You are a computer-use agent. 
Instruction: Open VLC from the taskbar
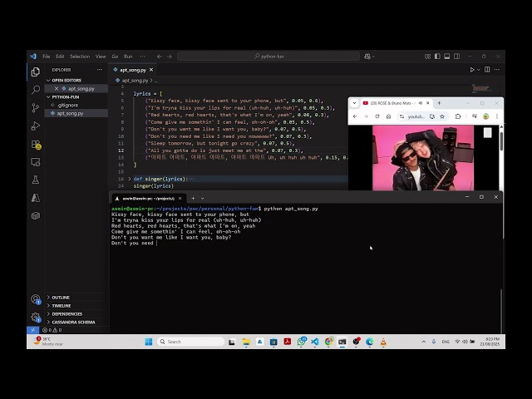(x=383, y=342)
